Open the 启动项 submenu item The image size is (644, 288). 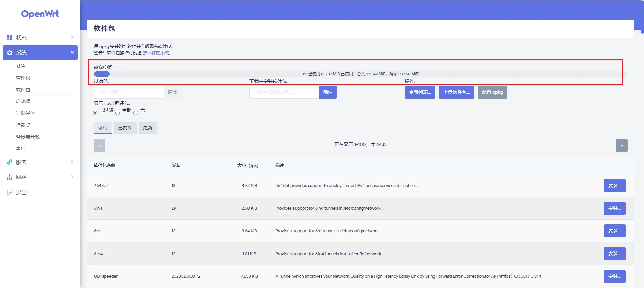pos(23,101)
